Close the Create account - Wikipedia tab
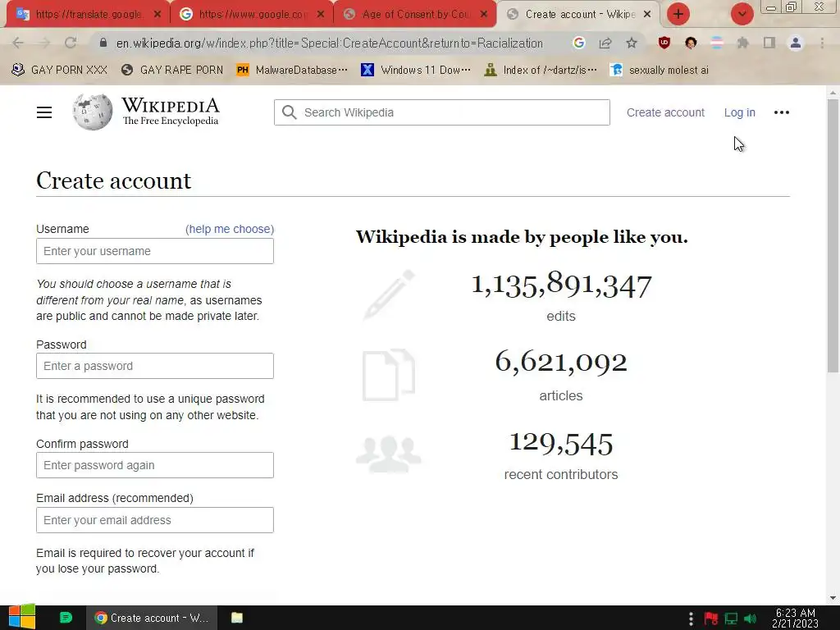The width and height of the screenshot is (840, 630). (647, 14)
